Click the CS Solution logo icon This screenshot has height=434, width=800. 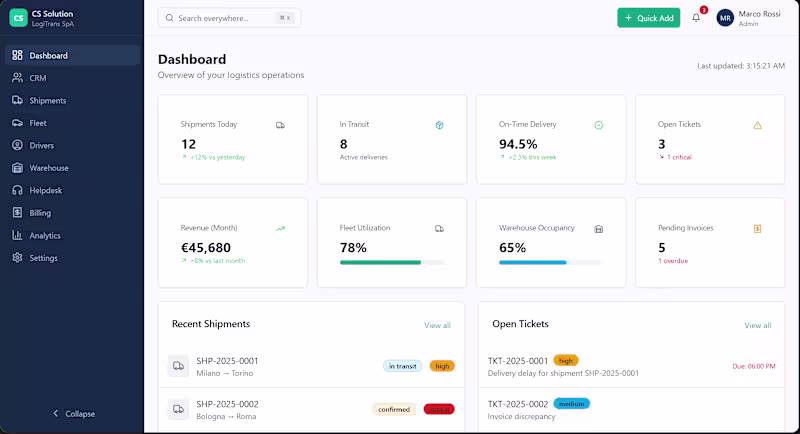pos(18,18)
